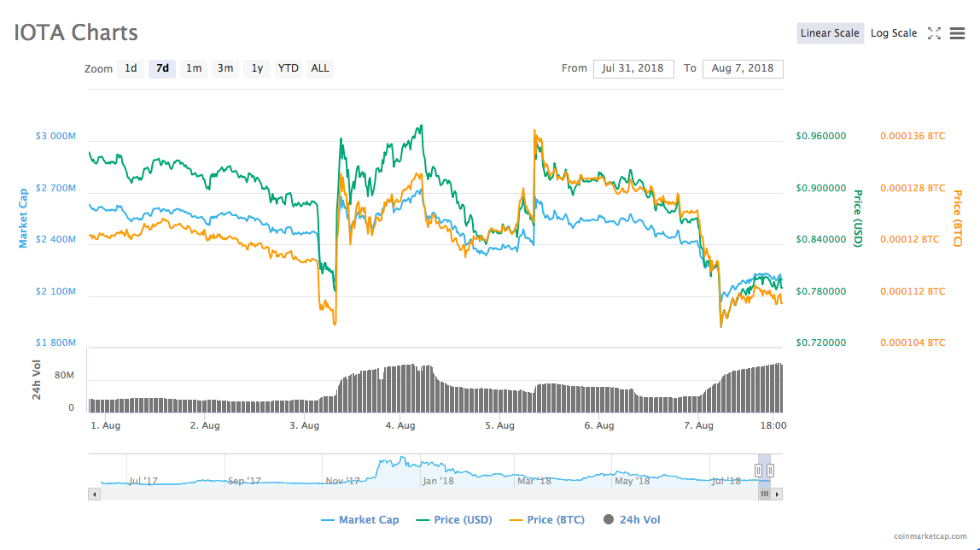View ALL chart history

click(319, 68)
